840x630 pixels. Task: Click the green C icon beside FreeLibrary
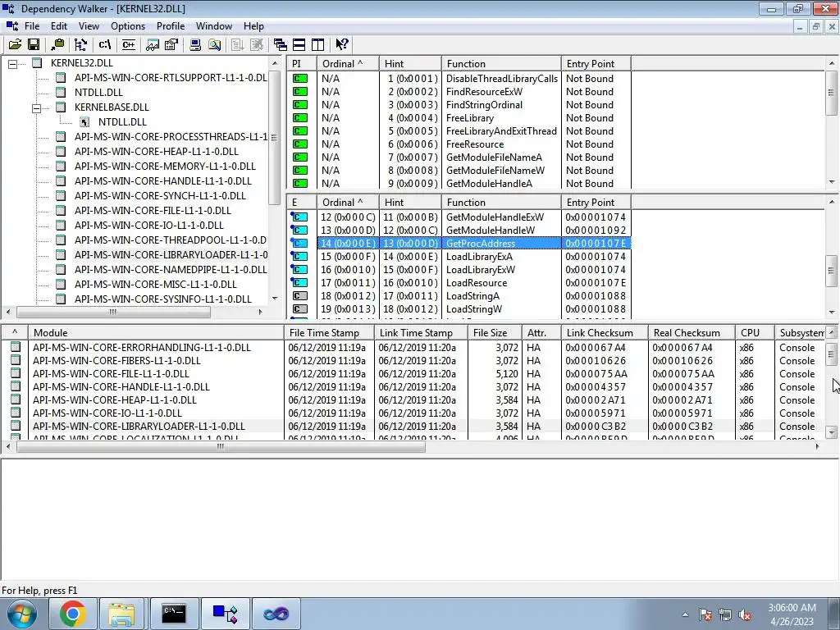300,118
